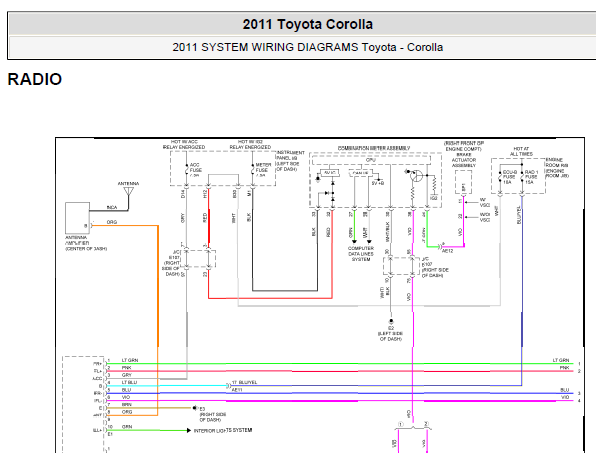Click 'COMPUTER DATA LINES SYSTEM' label

[361, 254]
